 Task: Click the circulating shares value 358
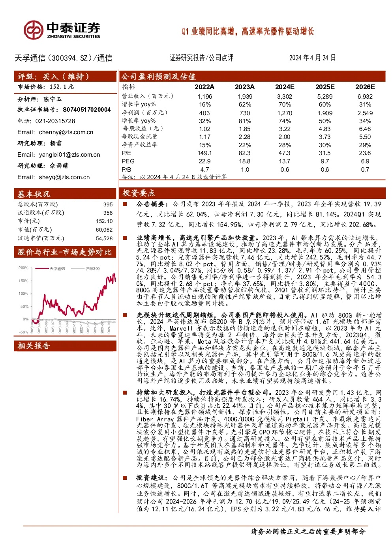pos(108,213)
